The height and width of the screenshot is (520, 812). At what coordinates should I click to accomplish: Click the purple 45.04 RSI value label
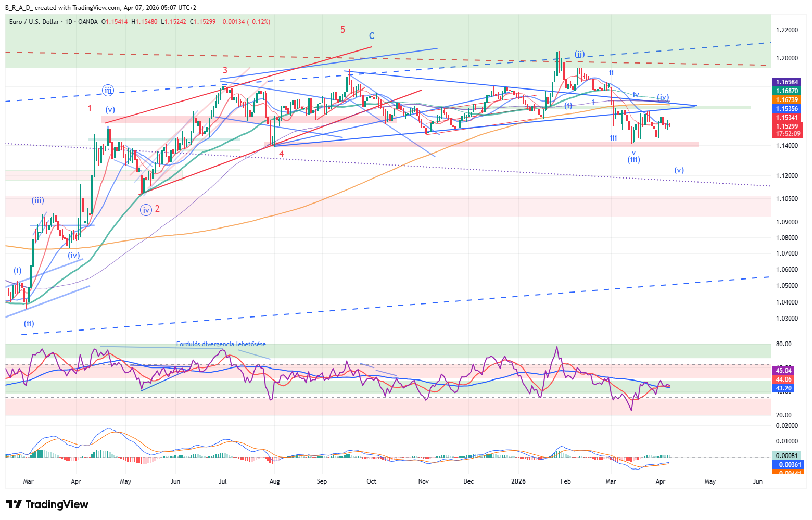point(784,371)
